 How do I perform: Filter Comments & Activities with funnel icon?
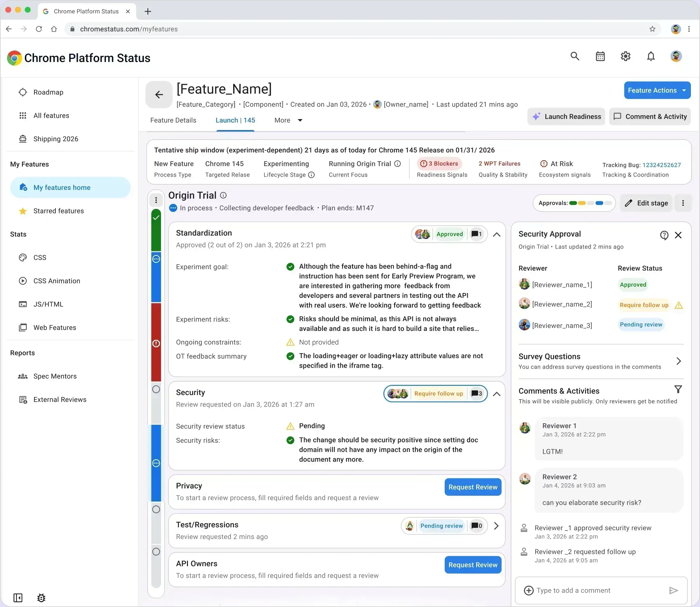point(678,389)
